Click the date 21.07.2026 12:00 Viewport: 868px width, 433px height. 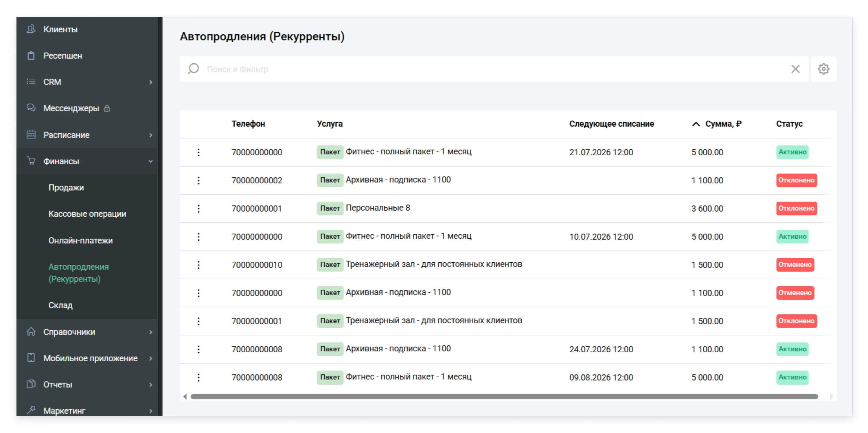coord(601,152)
